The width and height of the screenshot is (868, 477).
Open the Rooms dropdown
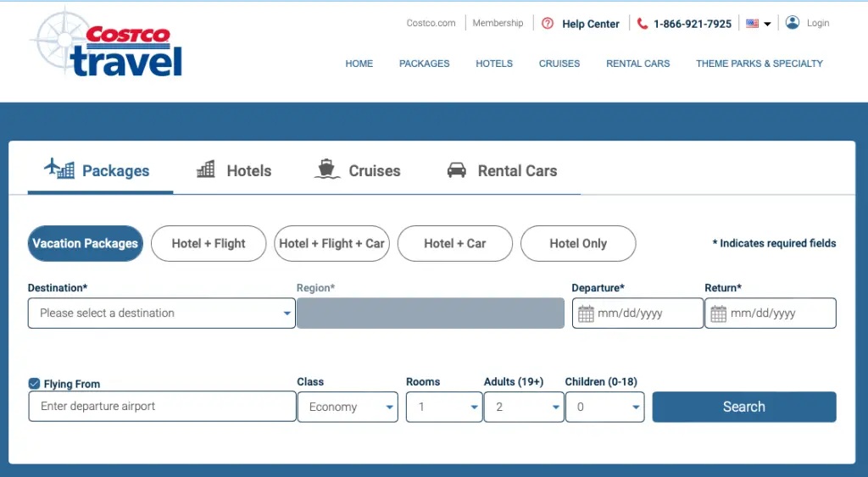click(x=444, y=407)
